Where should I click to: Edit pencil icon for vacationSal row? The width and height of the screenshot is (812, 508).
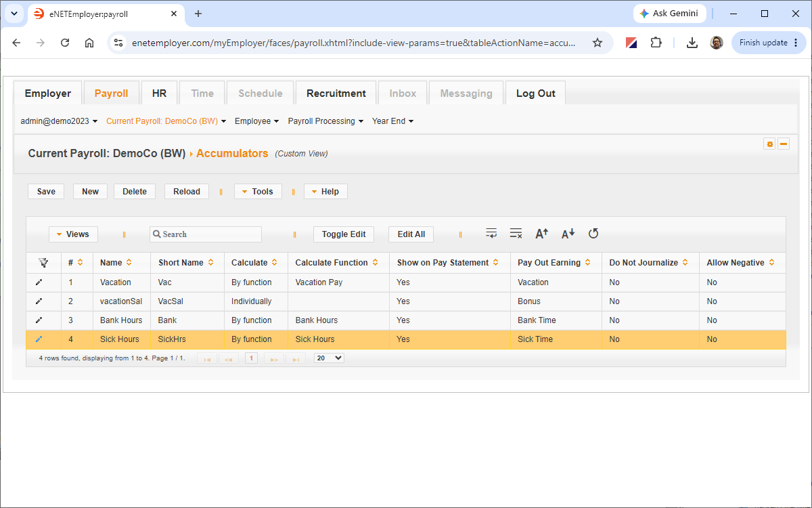coord(39,301)
